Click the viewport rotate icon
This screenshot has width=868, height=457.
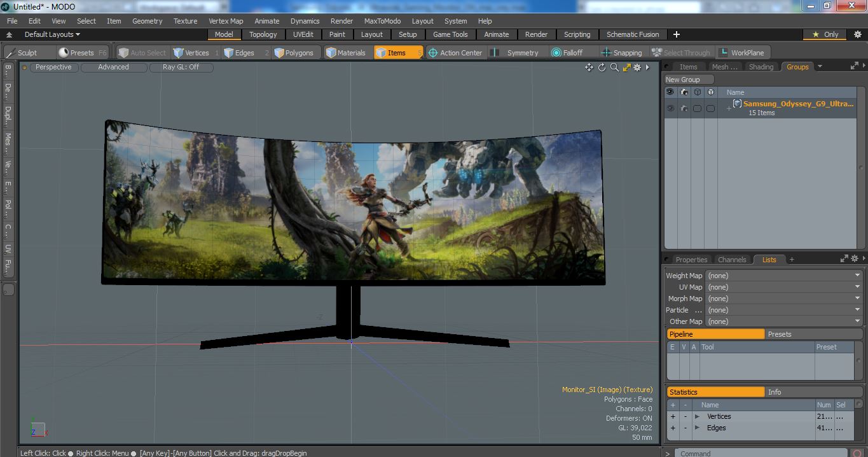coord(602,67)
